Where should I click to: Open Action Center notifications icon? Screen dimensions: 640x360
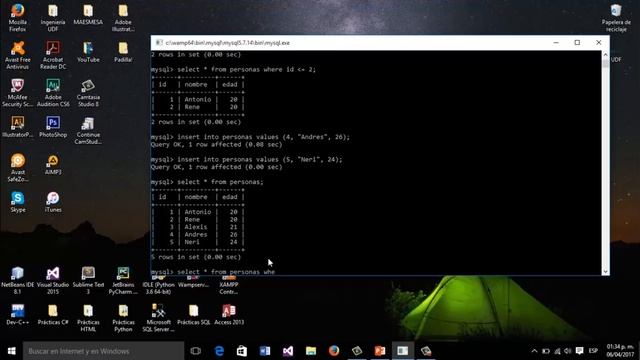click(580, 351)
